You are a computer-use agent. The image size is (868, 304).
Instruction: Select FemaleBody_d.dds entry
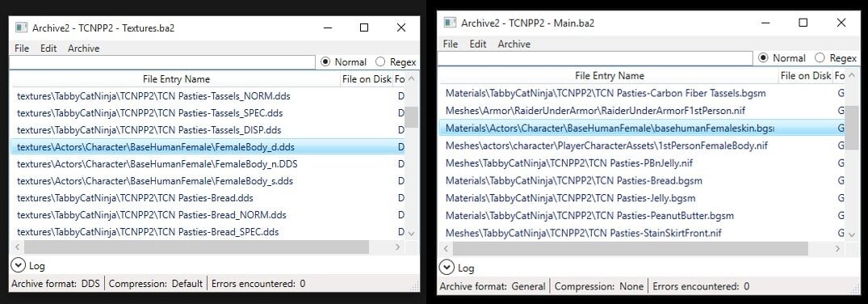pos(208,147)
